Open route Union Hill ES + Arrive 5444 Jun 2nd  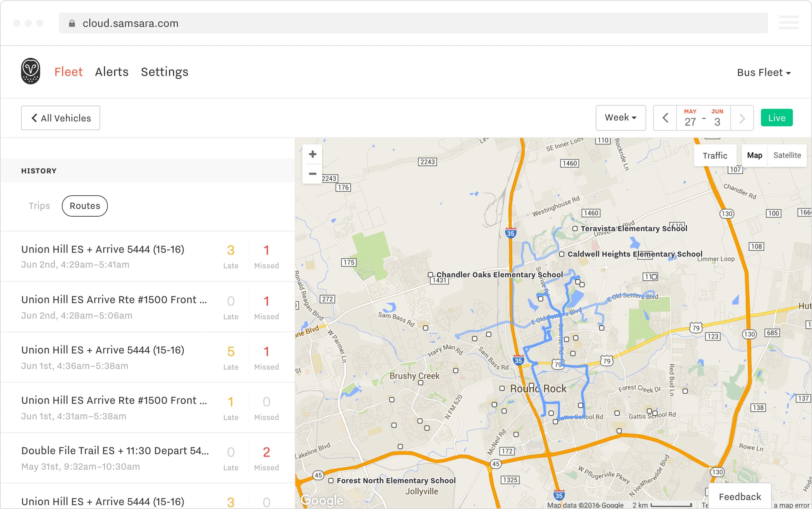pyautogui.click(x=147, y=257)
